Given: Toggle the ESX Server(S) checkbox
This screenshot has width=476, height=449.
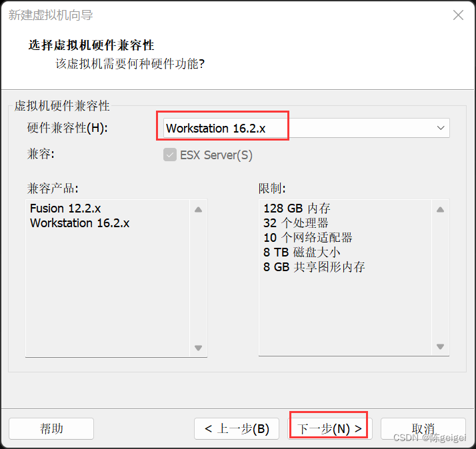Looking at the screenshot, I should coord(170,155).
